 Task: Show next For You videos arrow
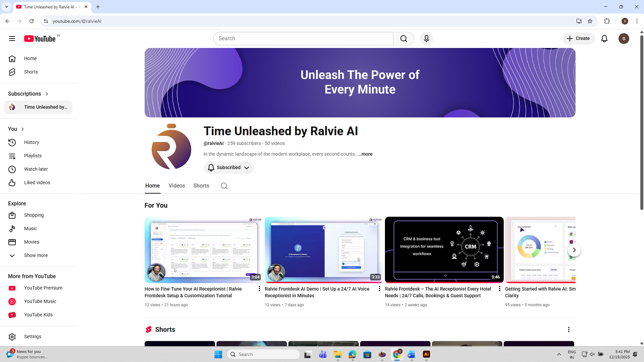click(574, 250)
